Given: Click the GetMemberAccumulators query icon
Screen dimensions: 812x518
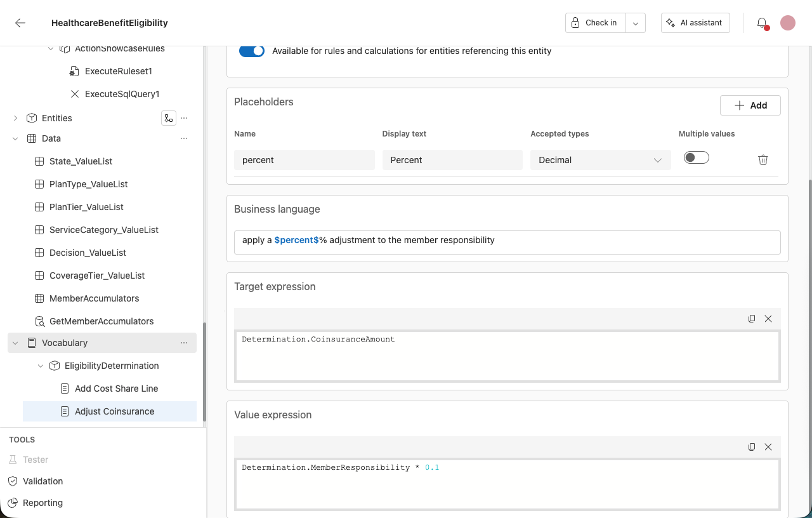Looking at the screenshot, I should coord(39,321).
